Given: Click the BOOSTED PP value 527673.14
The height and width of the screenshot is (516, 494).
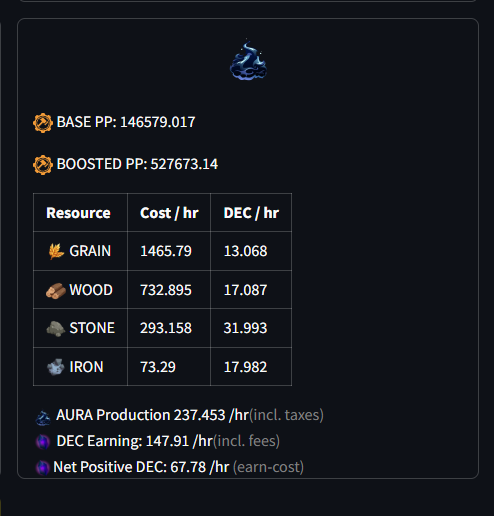Looking at the screenshot, I should [184, 164].
